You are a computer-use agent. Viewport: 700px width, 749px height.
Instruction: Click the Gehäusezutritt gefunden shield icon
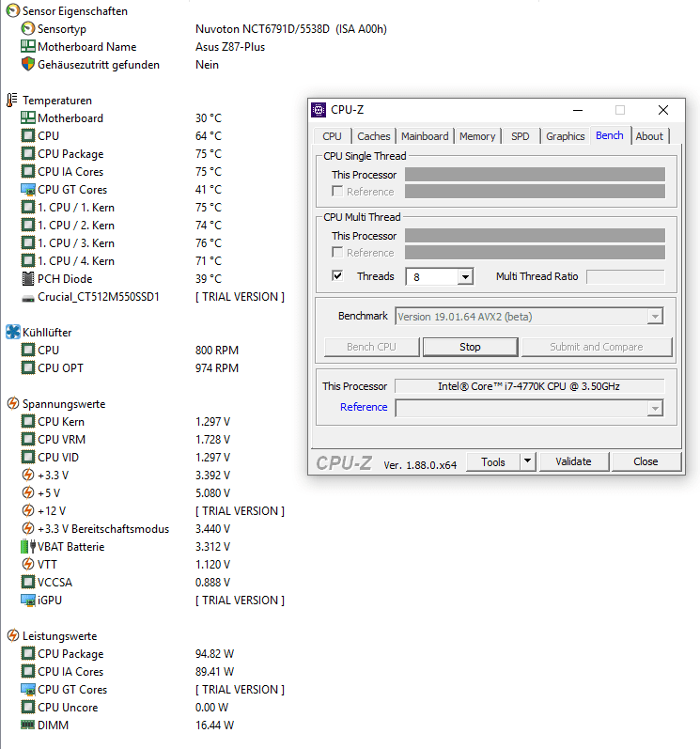pos(28,65)
